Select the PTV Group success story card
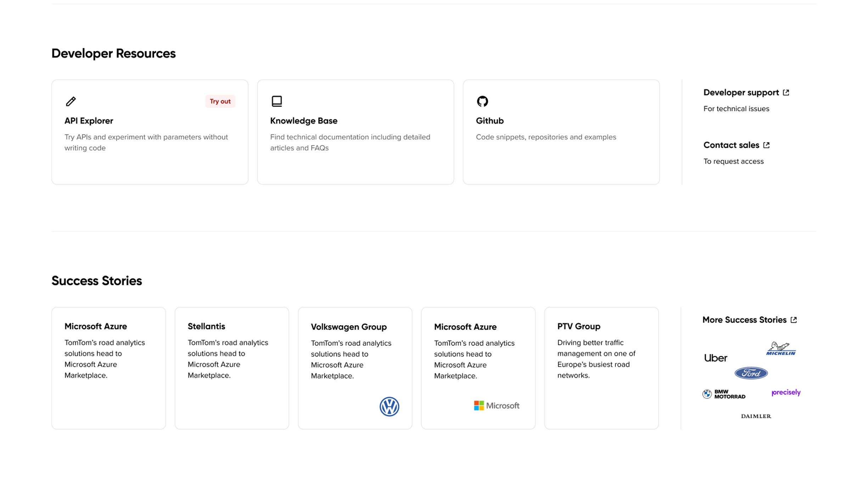Image resolution: width=868 pixels, height=480 pixels. [601, 368]
